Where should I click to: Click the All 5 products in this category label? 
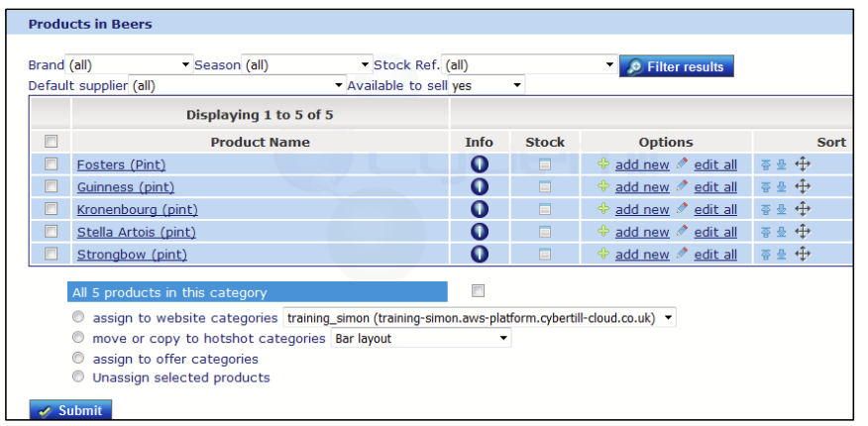coord(169,292)
